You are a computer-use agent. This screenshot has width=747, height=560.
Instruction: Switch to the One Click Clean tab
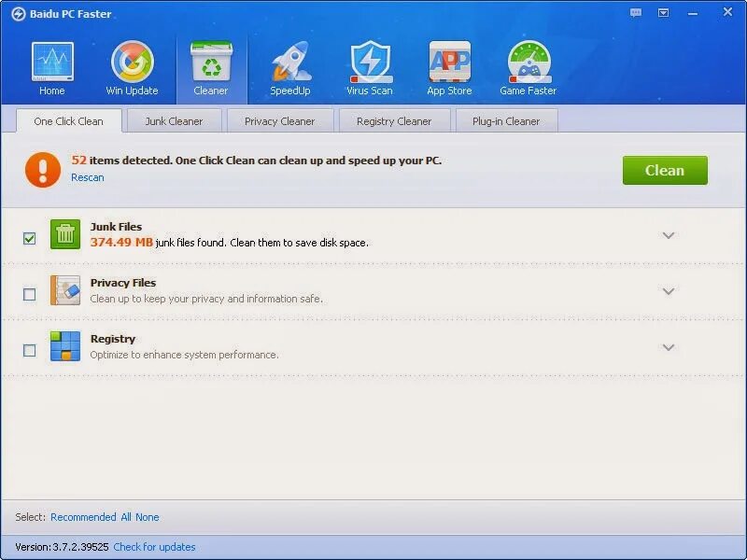(x=68, y=121)
